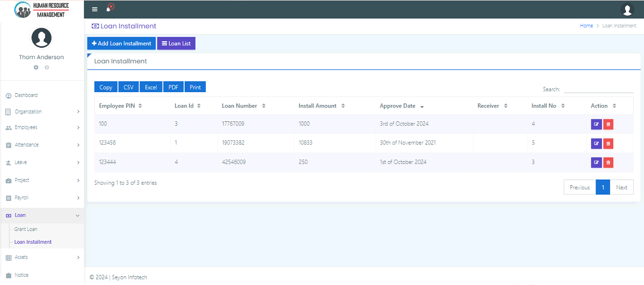Delete the installment for employee PIN 123456

coord(608,143)
